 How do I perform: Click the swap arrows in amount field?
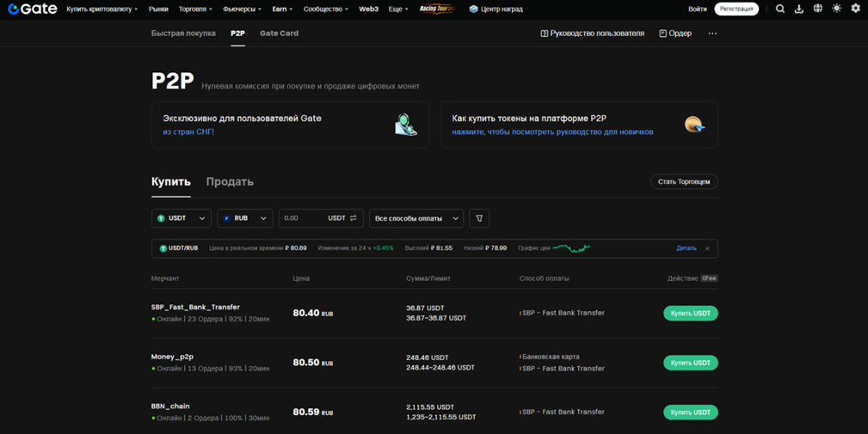click(354, 218)
